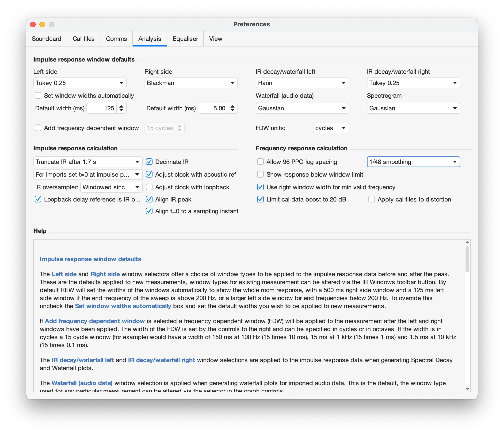Toggle Decimate IR checkbox

(149, 162)
